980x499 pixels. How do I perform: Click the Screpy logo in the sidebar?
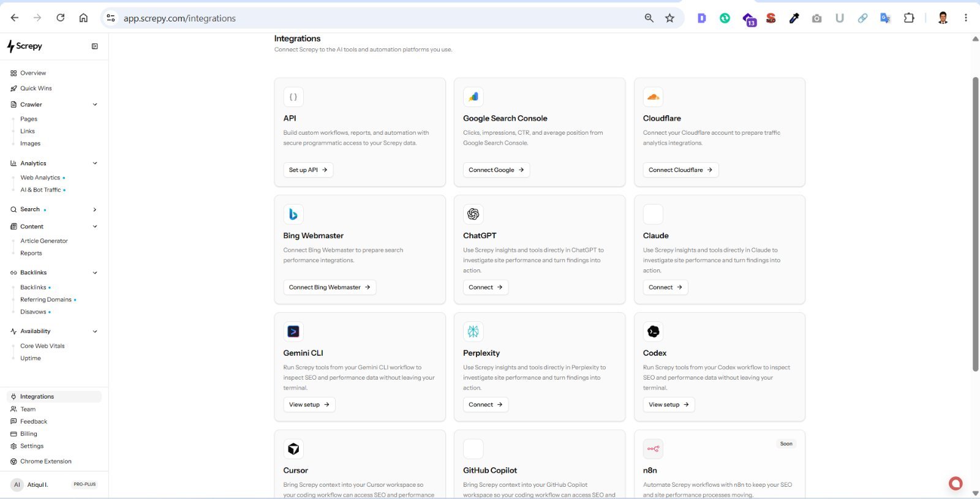(24, 46)
